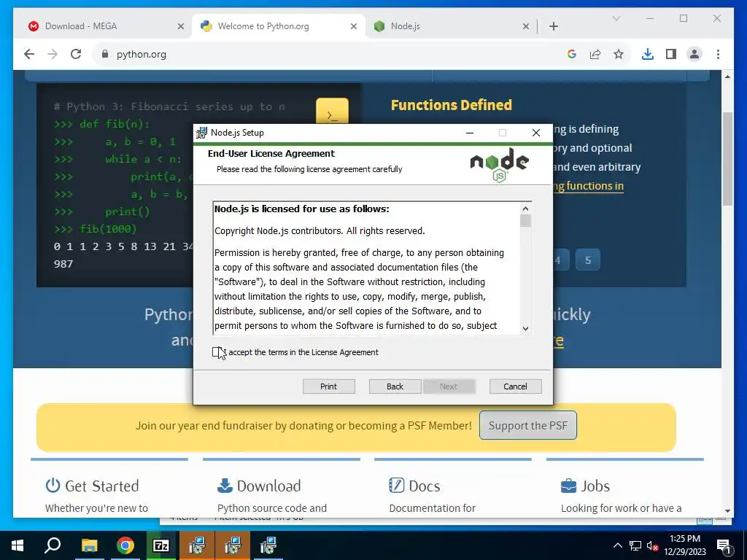Screen dimensions: 747x560
Task: Show hidden system tray icons
Action: pos(617,545)
